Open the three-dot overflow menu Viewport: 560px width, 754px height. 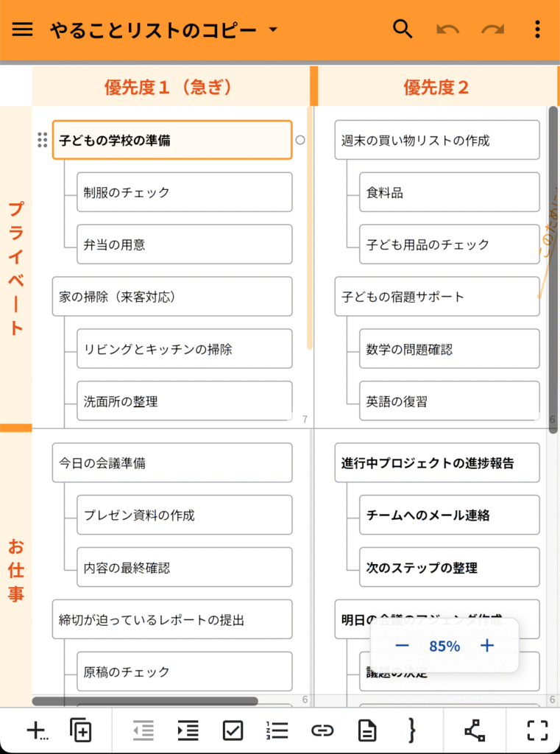click(x=537, y=29)
